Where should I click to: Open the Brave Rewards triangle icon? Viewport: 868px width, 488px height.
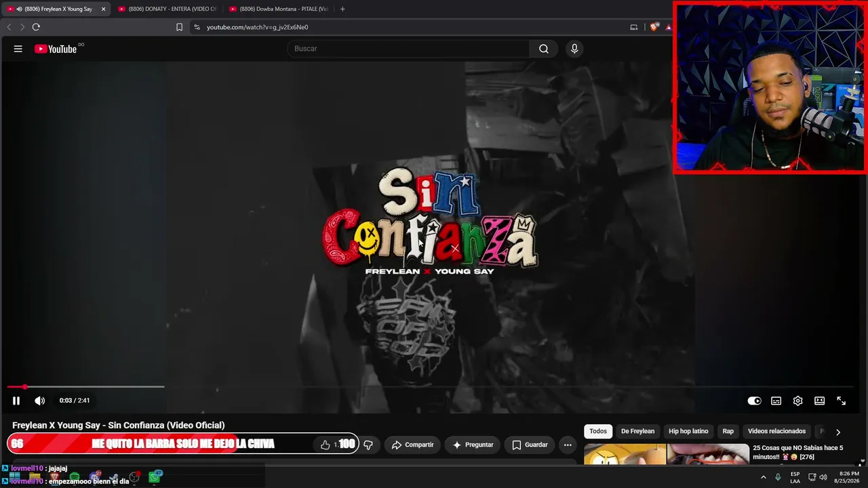(668, 27)
